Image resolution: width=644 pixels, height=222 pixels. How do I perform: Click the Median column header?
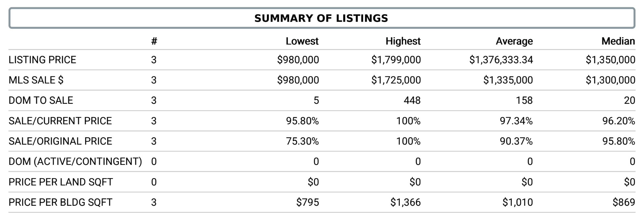point(618,41)
